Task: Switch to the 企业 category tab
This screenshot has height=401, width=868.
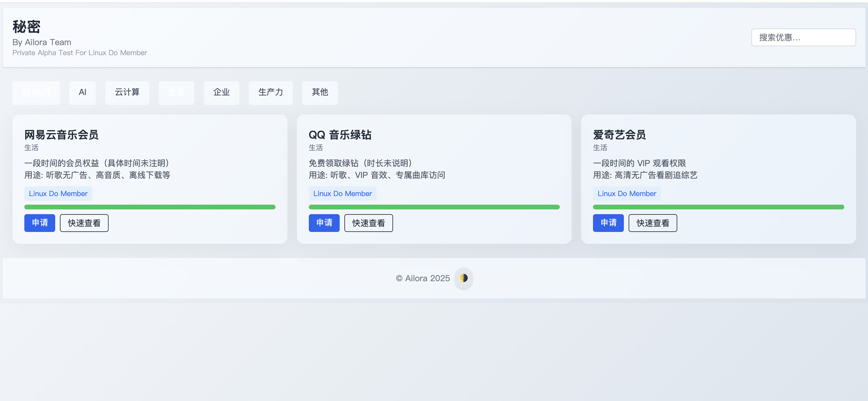Action: point(221,93)
